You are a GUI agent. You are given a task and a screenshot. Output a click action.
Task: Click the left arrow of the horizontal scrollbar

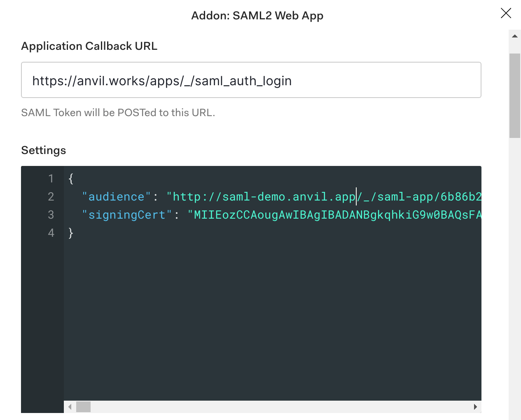coord(70,407)
